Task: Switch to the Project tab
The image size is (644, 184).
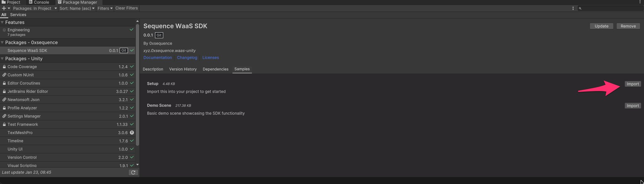Action: tap(11, 2)
